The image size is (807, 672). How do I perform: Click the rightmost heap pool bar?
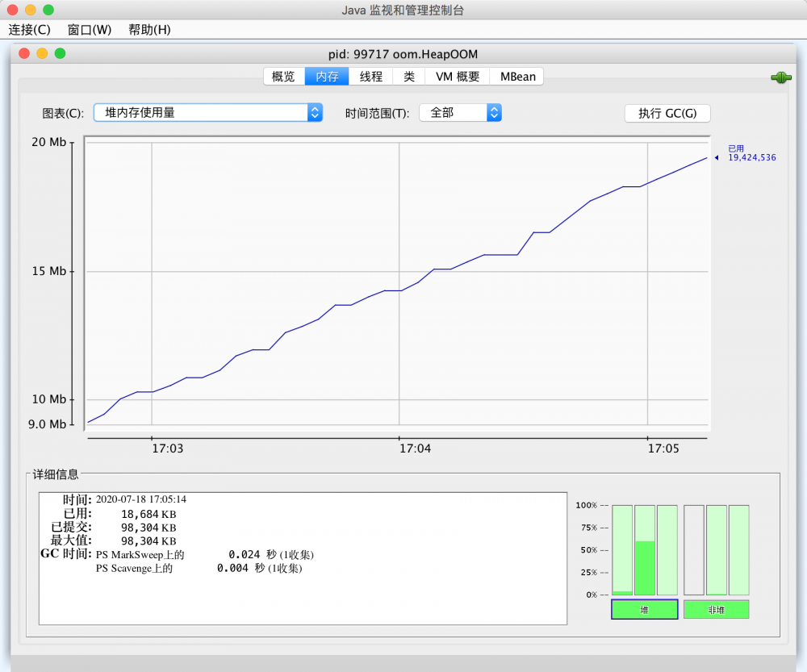667,549
